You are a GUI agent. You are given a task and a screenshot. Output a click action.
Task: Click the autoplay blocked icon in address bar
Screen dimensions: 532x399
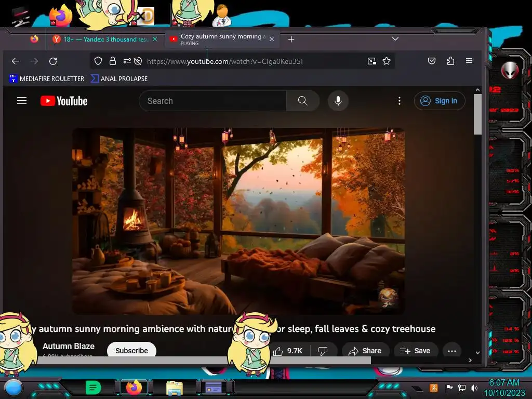click(138, 61)
